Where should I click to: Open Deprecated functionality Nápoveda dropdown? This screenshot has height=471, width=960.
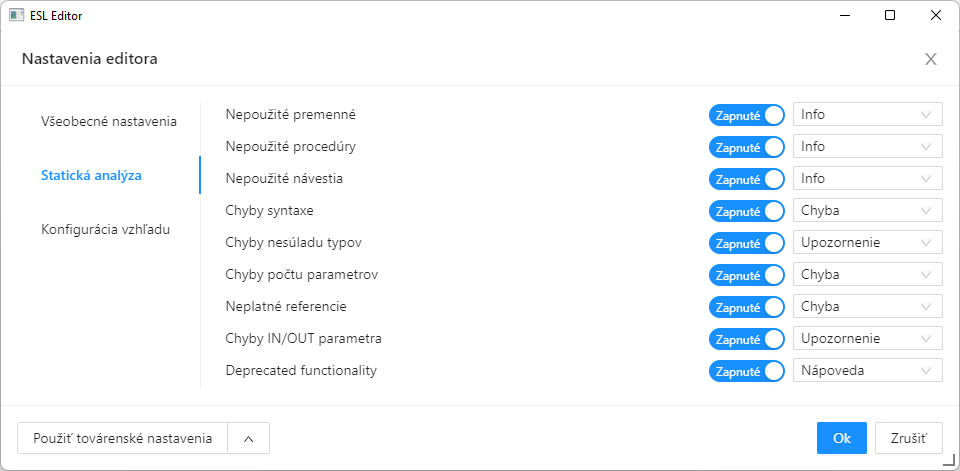[867, 371]
